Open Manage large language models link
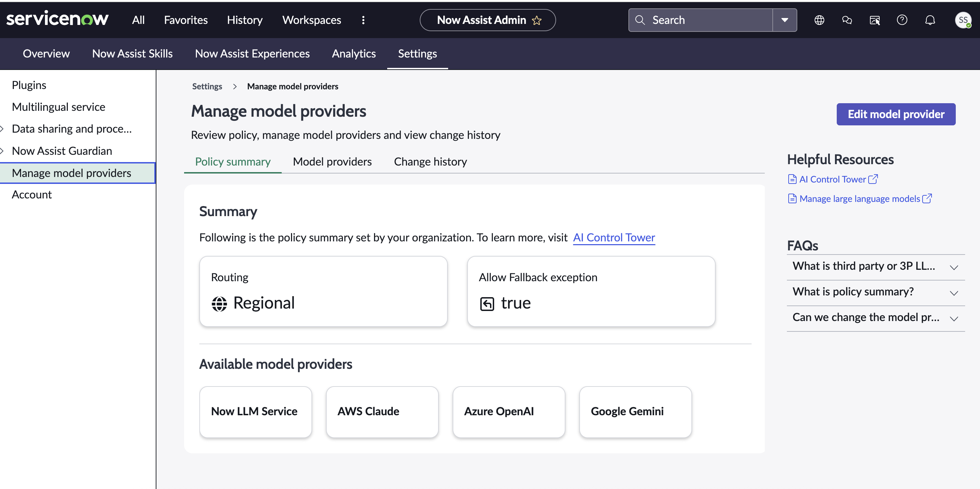 [859, 198]
